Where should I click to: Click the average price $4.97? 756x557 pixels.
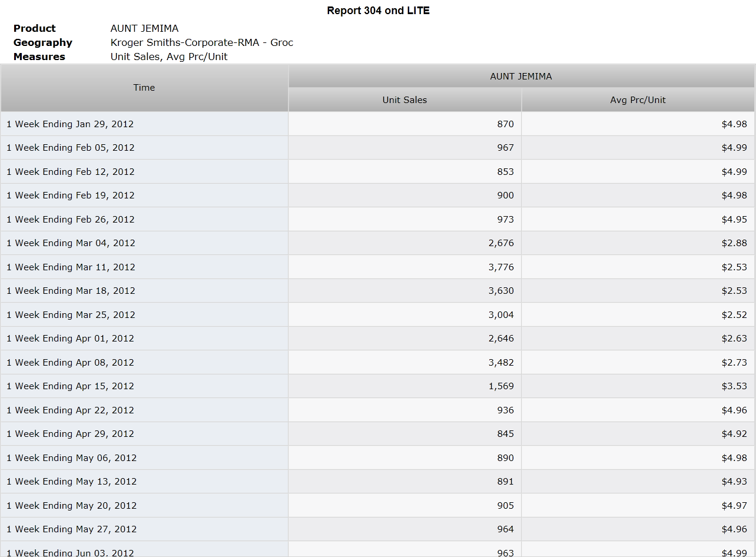pos(734,506)
